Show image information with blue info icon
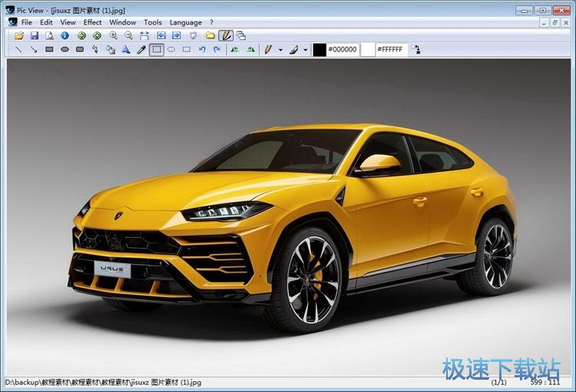 click(65, 35)
